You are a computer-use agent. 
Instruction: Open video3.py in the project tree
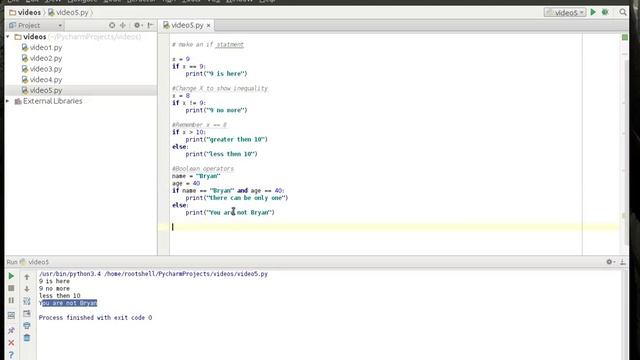[46, 69]
